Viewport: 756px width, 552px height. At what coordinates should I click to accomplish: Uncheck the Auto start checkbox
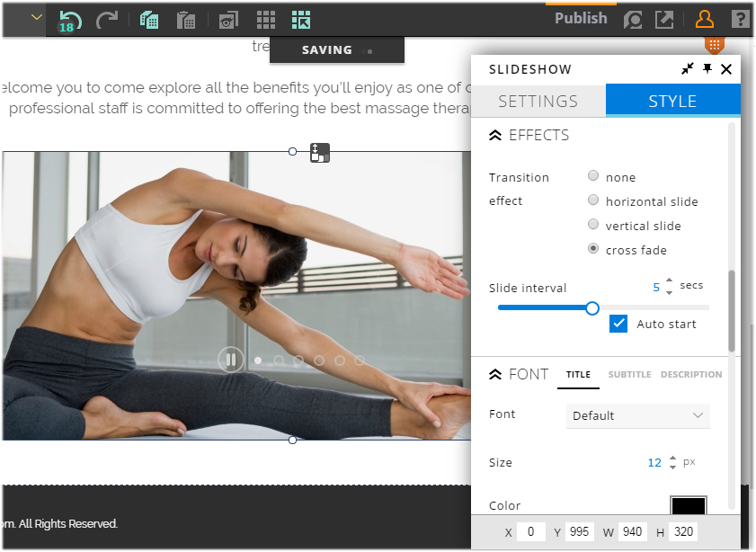[618, 324]
